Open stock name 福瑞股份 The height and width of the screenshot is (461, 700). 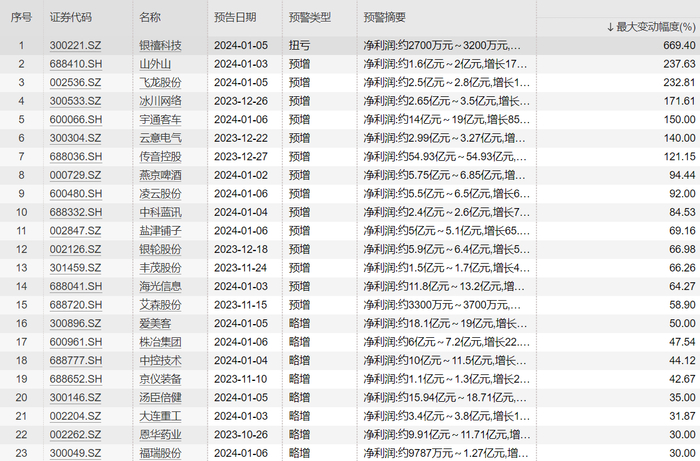click(x=161, y=453)
